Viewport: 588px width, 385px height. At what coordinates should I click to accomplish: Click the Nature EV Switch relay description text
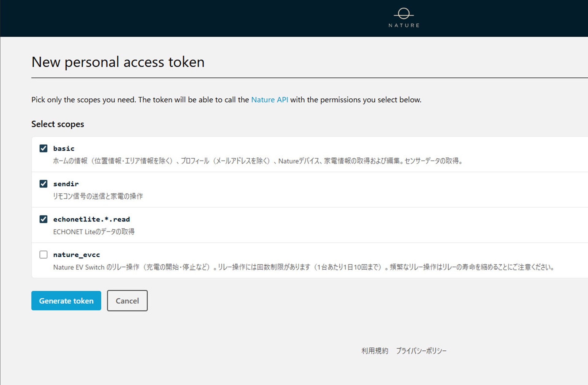(x=304, y=267)
